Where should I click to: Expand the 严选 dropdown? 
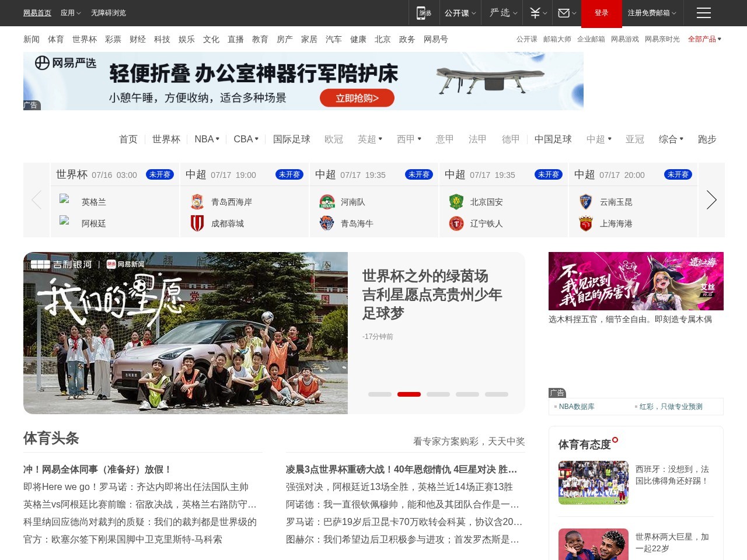coord(504,13)
